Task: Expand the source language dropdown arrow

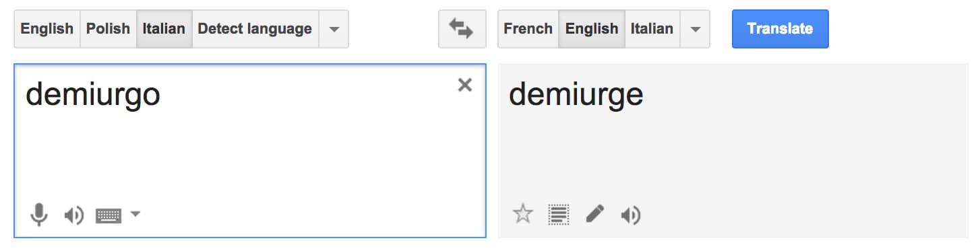Action: [334, 29]
